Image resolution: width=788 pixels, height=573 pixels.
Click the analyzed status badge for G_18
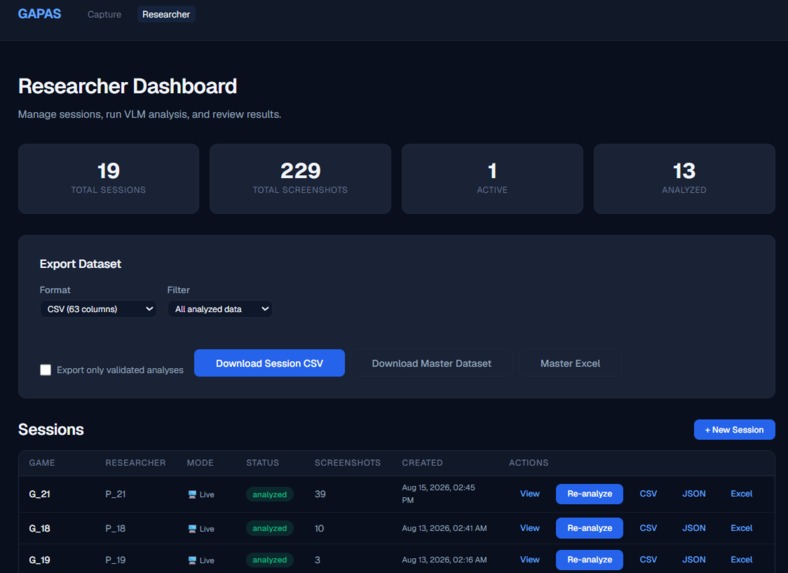(x=269, y=528)
